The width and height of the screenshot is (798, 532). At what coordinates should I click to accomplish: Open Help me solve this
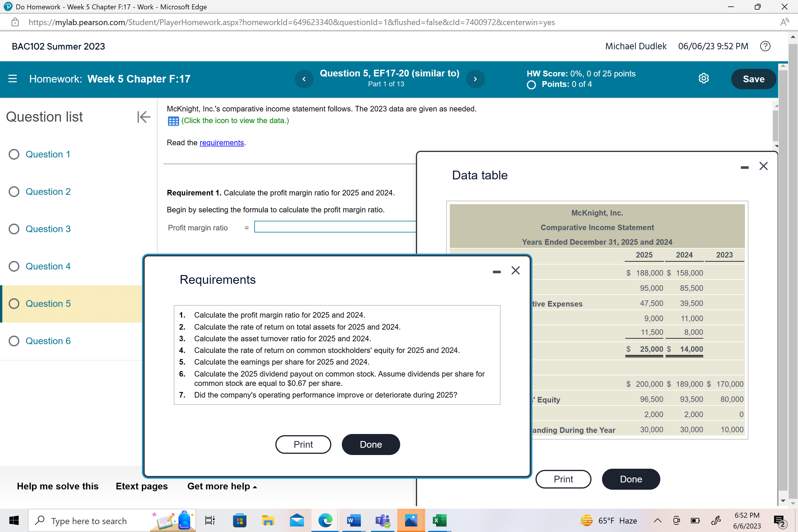point(58,486)
